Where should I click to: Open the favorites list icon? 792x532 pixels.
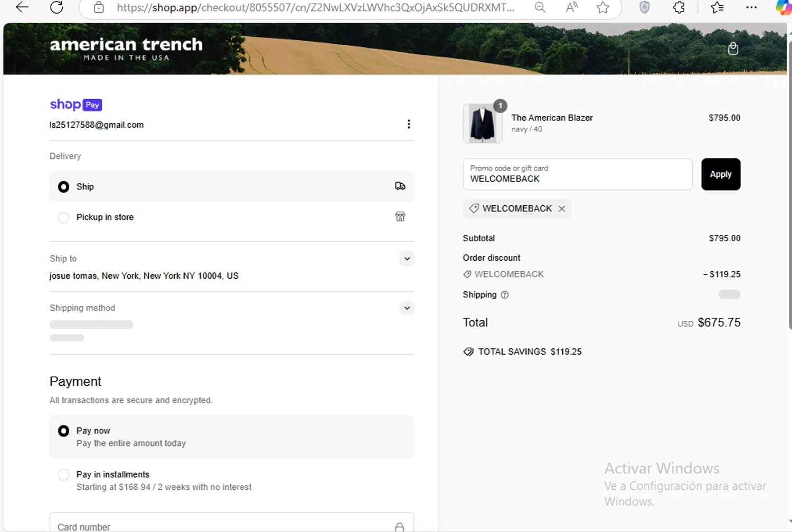click(x=717, y=7)
